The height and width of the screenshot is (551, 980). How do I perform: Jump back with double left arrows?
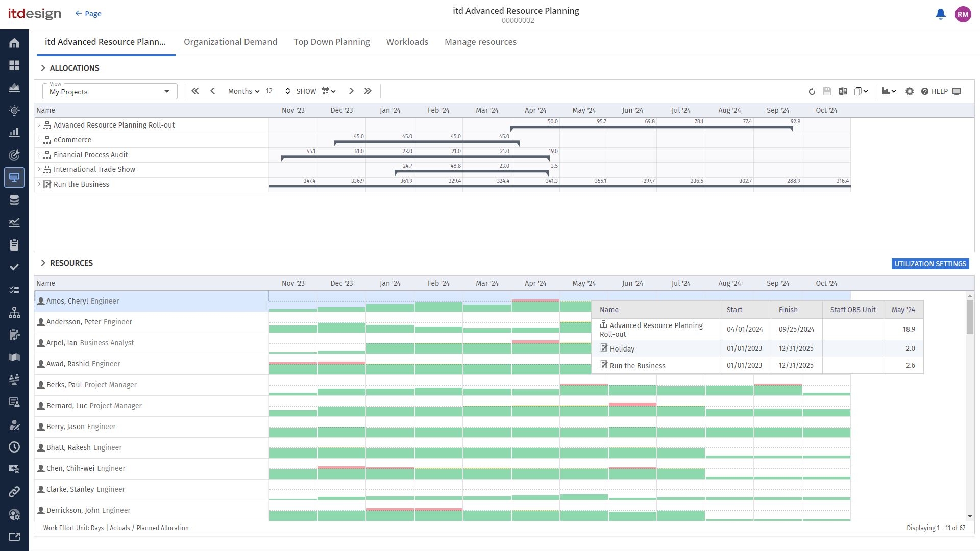[195, 91]
